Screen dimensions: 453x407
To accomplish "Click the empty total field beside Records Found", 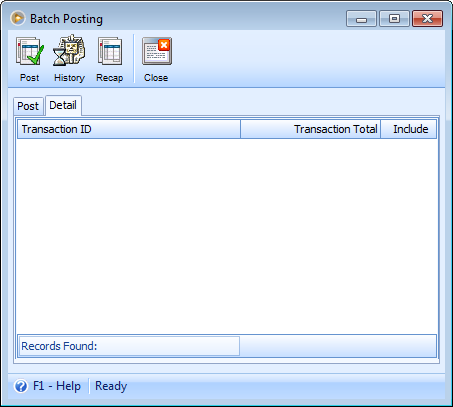I will click(x=338, y=346).
